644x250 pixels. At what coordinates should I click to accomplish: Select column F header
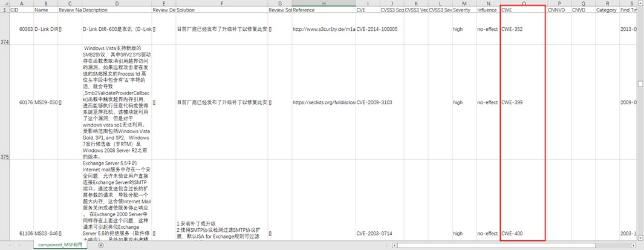pyautogui.click(x=222, y=3)
